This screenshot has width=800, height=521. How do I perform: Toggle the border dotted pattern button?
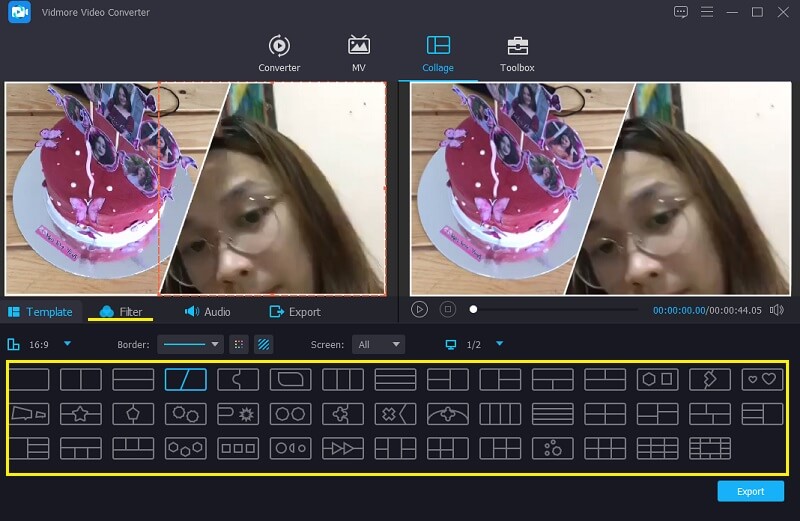pos(239,344)
